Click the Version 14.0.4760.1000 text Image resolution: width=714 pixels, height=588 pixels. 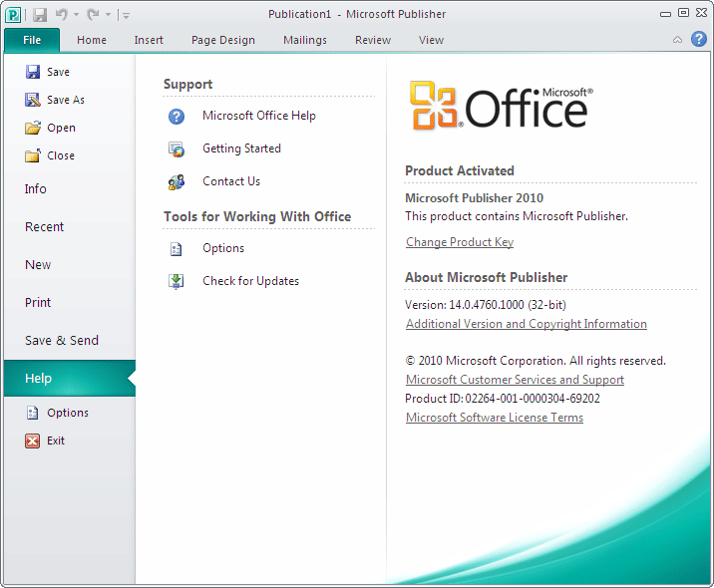486,305
